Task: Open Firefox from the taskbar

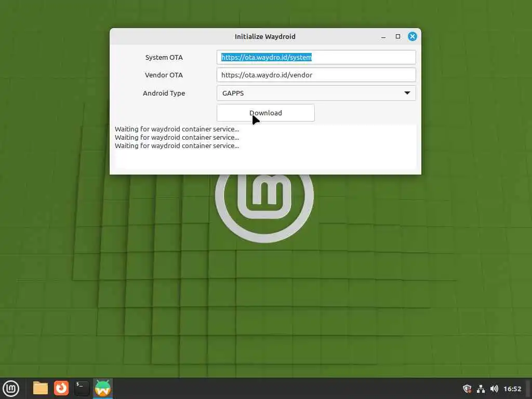Action: click(x=61, y=388)
